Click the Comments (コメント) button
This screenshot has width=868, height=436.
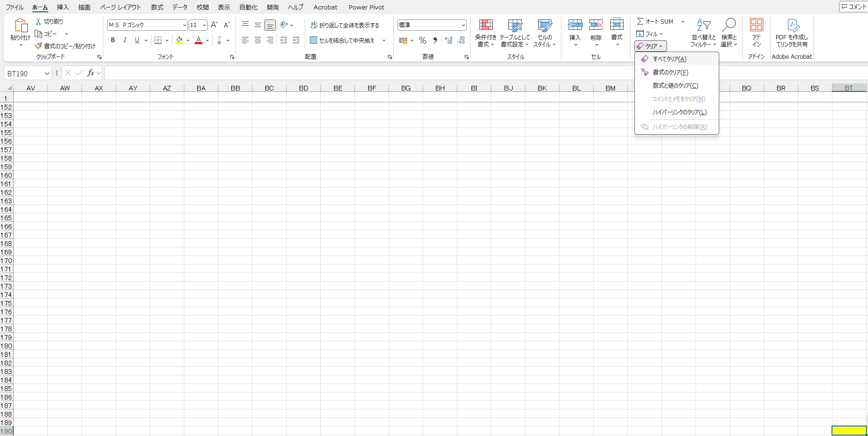point(854,7)
